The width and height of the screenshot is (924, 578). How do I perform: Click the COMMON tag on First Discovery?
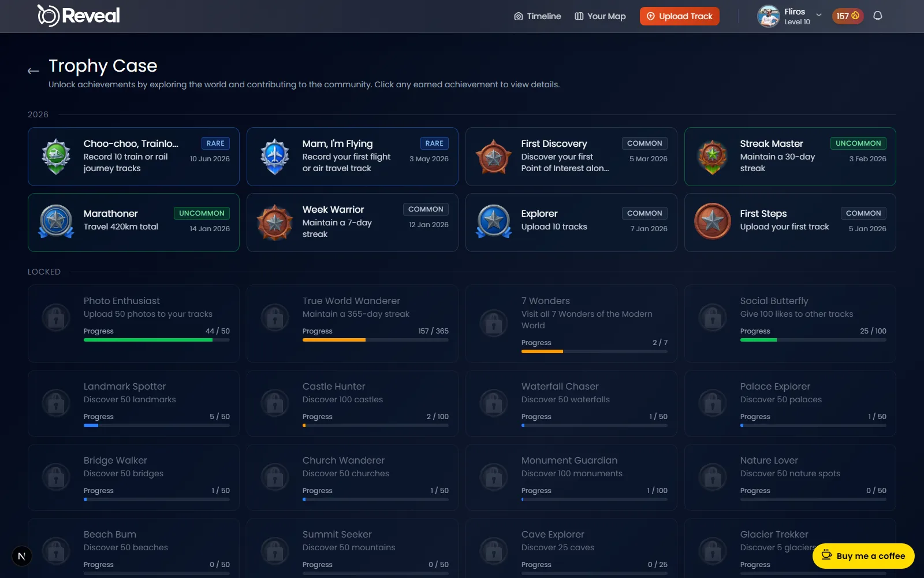(644, 143)
